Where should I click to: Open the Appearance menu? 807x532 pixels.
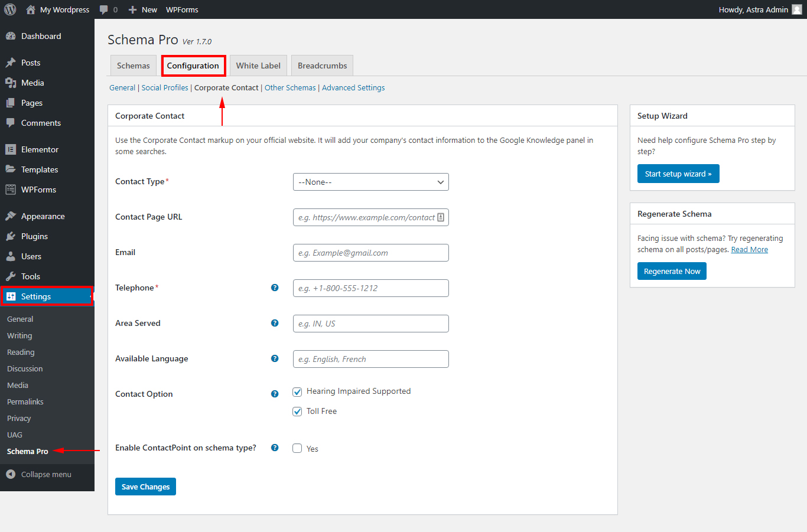point(43,216)
